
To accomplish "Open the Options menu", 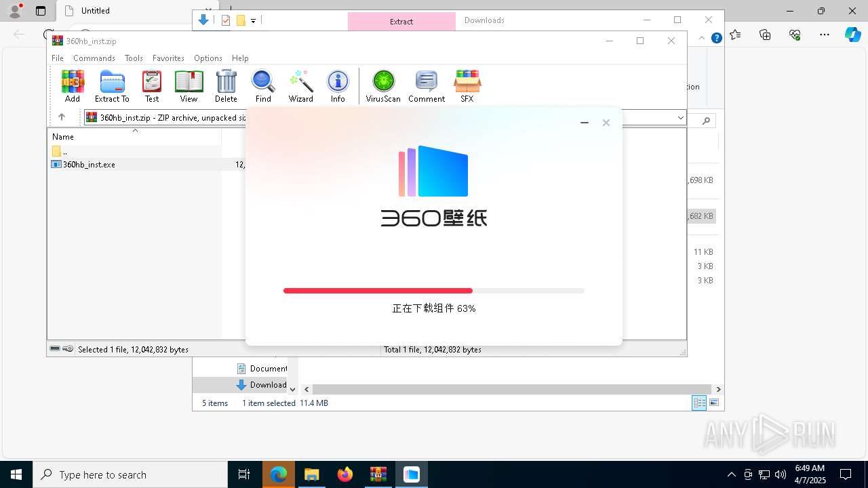I will click(208, 58).
